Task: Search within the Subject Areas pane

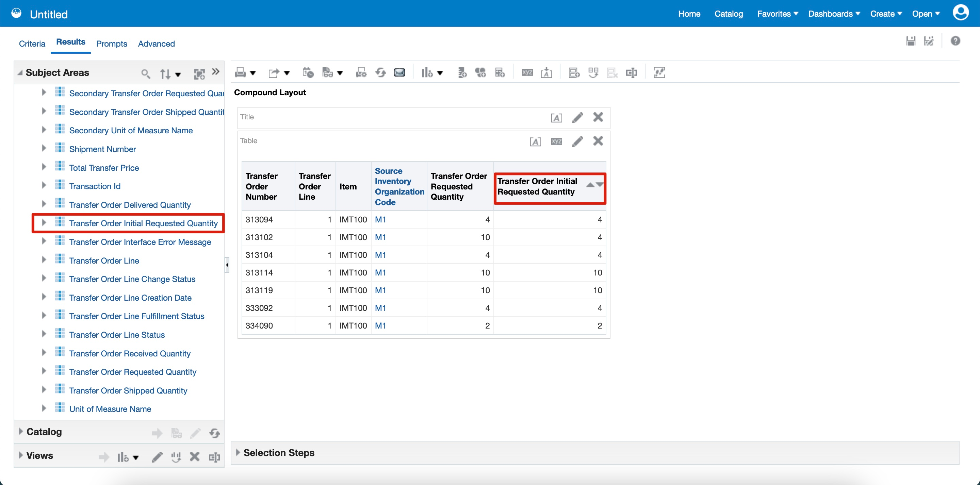Action: pos(145,73)
